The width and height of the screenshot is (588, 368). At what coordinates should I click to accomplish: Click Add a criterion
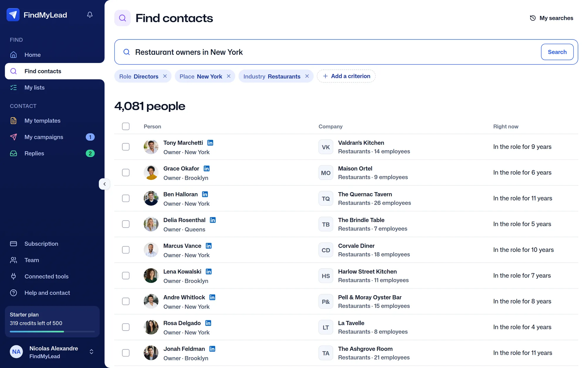(346, 76)
